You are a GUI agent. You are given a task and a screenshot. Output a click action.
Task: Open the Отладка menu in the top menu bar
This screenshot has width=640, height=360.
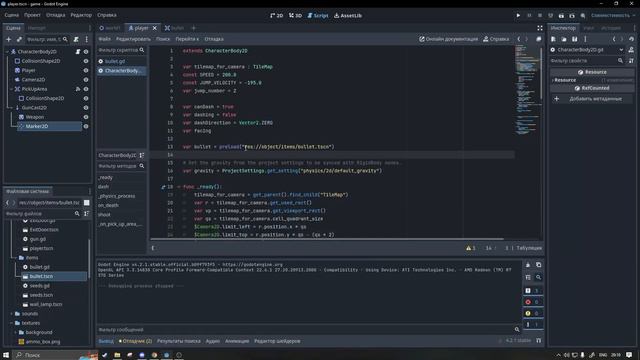coord(56,15)
